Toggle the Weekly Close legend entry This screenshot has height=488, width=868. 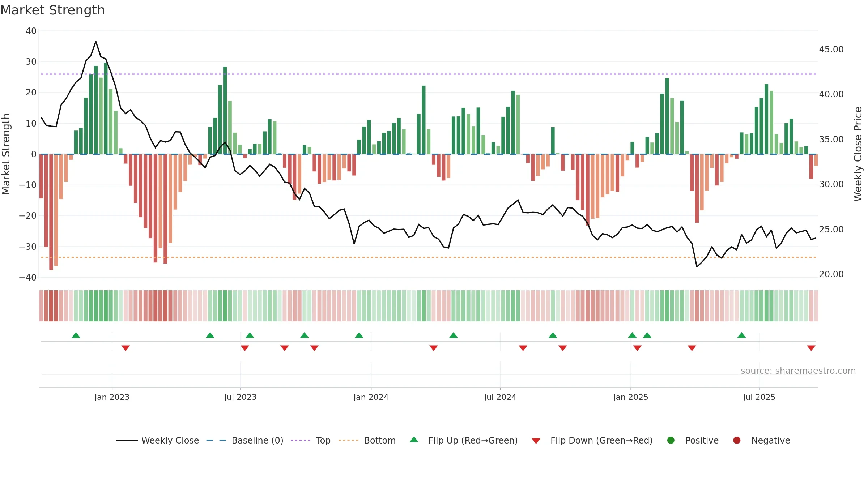point(158,440)
